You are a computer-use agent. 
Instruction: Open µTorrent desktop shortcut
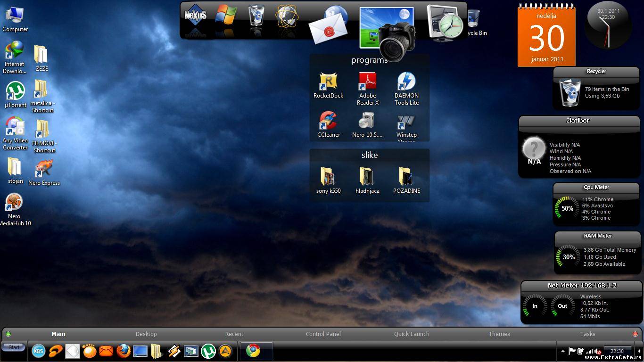(15, 91)
